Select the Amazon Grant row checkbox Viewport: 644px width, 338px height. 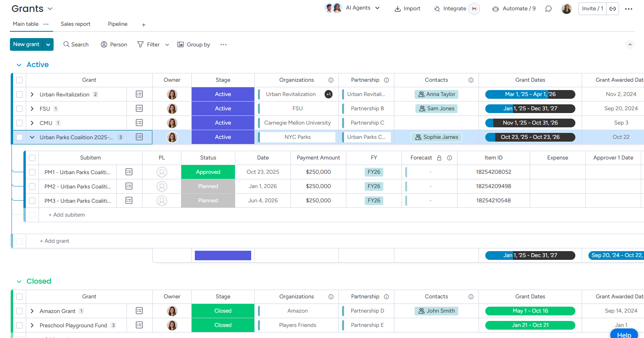coord(19,311)
